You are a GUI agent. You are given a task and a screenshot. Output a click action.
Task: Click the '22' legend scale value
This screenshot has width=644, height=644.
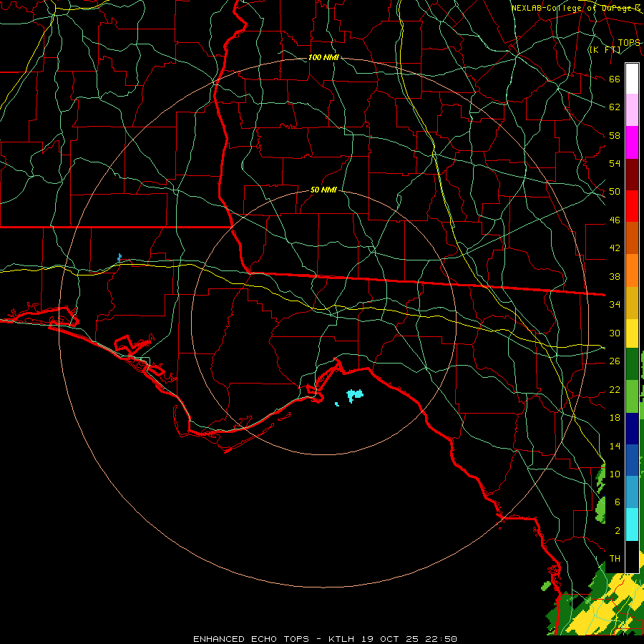pos(615,389)
